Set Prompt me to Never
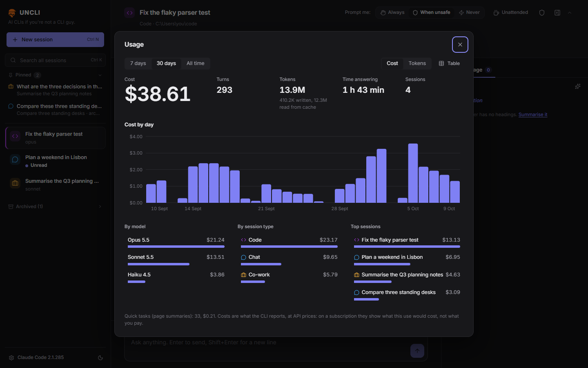The height and width of the screenshot is (368, 588). point(469,13)
